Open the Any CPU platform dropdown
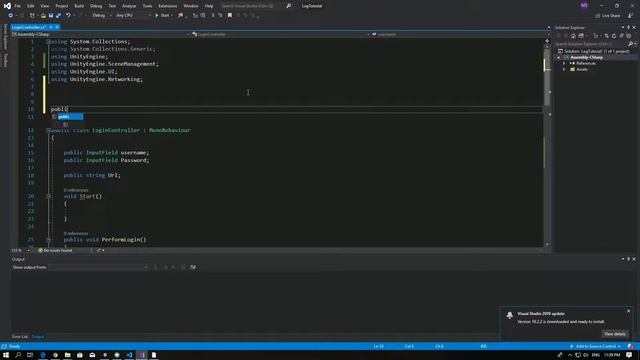The height and width of the screenshot is (360, 640). (x=133, y=16)
